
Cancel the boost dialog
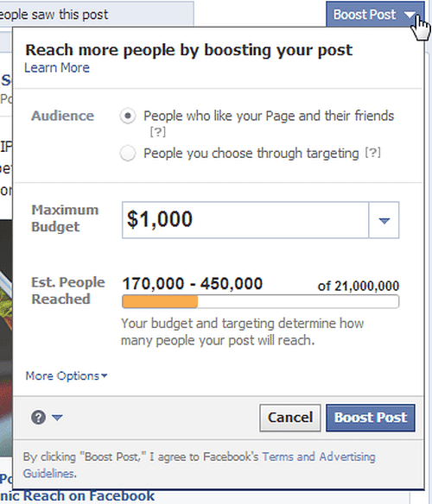(290, 418)
